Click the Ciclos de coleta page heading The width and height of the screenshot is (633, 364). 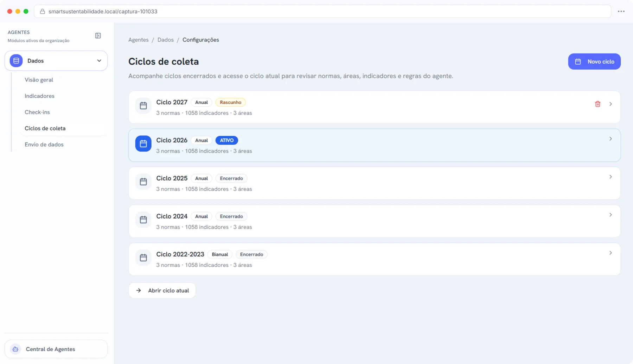coord(164,61)
